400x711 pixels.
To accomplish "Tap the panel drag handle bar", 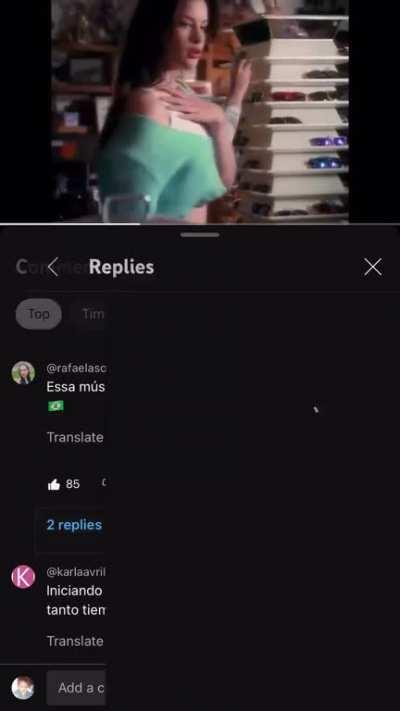I will tap(200, 235).
